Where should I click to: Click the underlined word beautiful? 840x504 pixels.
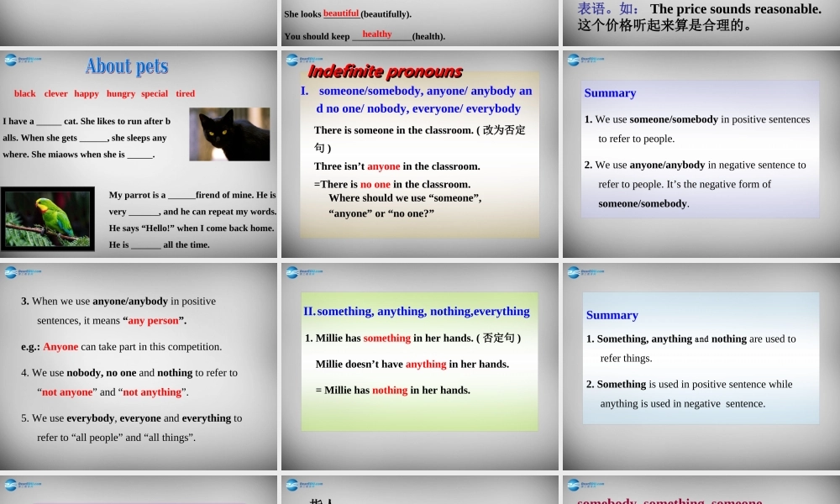[339, 14]
